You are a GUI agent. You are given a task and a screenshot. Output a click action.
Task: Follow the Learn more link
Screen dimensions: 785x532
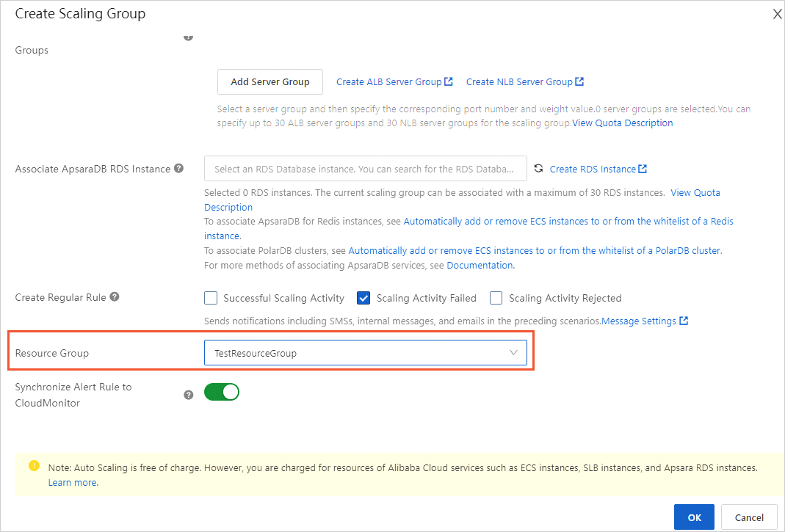click(x=72, y=482)
